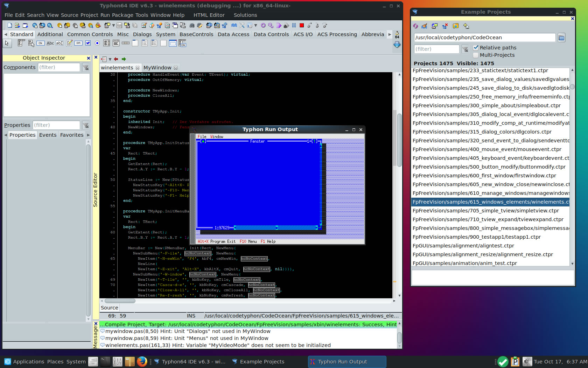Viewport: 588px width, 368px height.
Task: Click refresh icon in Example Projects
Action: tap(415, 26)
